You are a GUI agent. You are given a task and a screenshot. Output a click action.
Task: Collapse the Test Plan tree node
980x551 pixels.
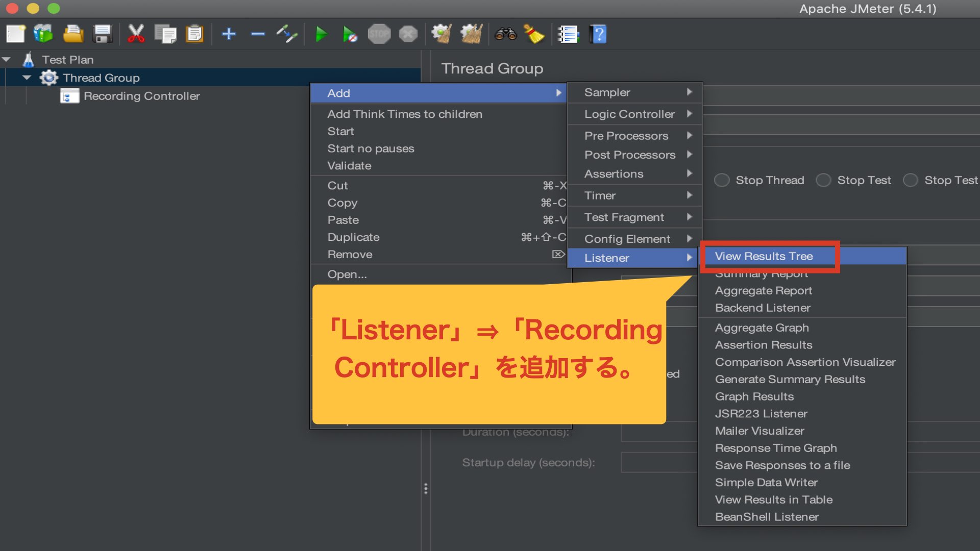pyautogui.click(x=7, y=60)
